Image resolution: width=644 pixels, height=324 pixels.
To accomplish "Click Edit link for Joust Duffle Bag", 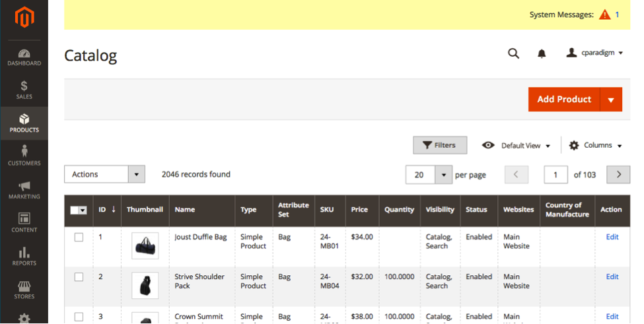I will tap(612, 238).
